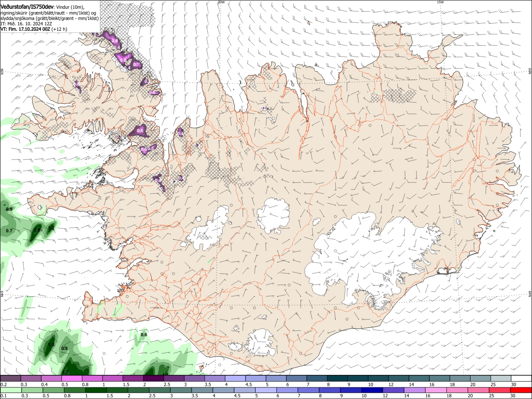This screenshot has width=532, height=399.
Task: Click the '2.0' value in dark green rain cell
Action: 37,230
